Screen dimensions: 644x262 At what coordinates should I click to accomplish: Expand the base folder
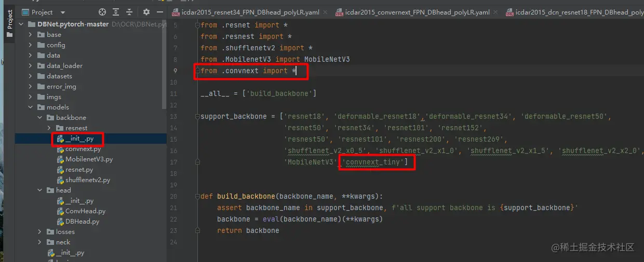[x=31, y=35]
